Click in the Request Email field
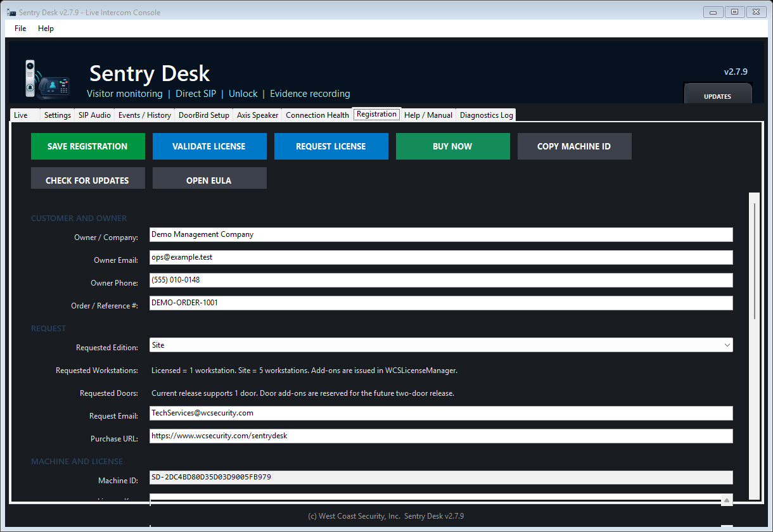The height and width of the screenshot is (532, 773). [441, 413]
